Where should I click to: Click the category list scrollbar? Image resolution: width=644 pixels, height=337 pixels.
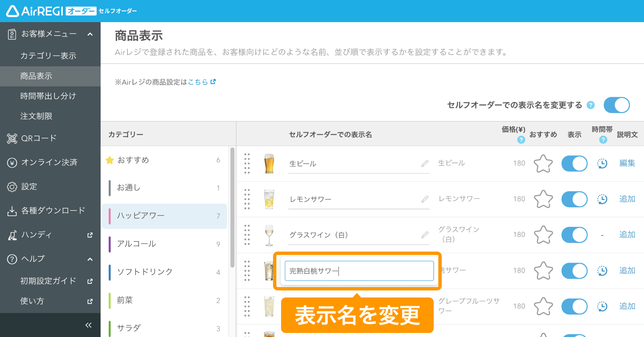click(232, 208)
